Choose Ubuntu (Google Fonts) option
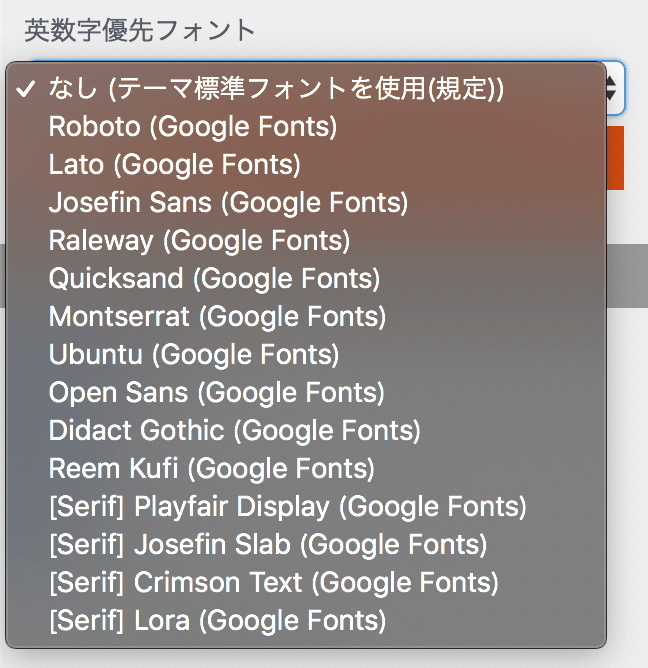Screen dimensions: 648x668 pyautogui.click(x=193, y=355)
